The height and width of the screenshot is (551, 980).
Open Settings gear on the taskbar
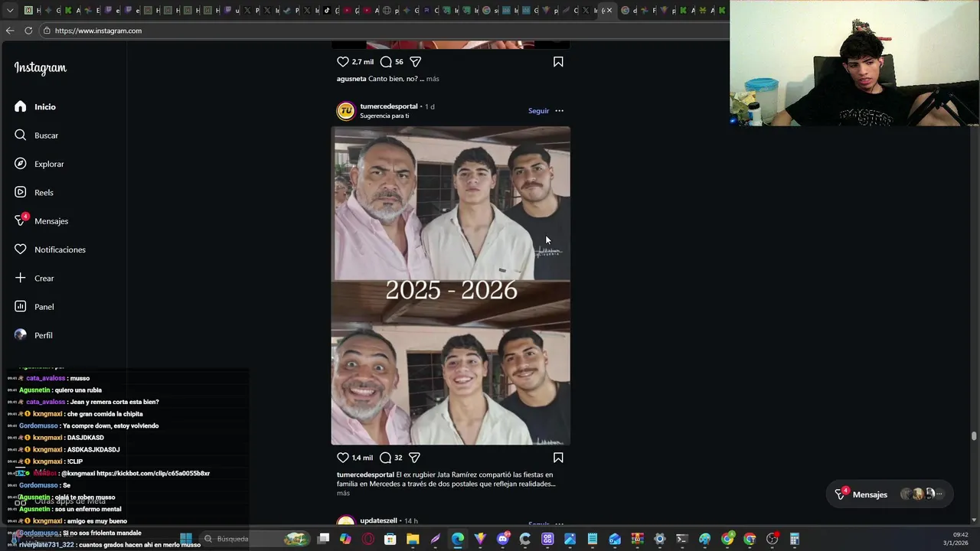coord(660,539)
